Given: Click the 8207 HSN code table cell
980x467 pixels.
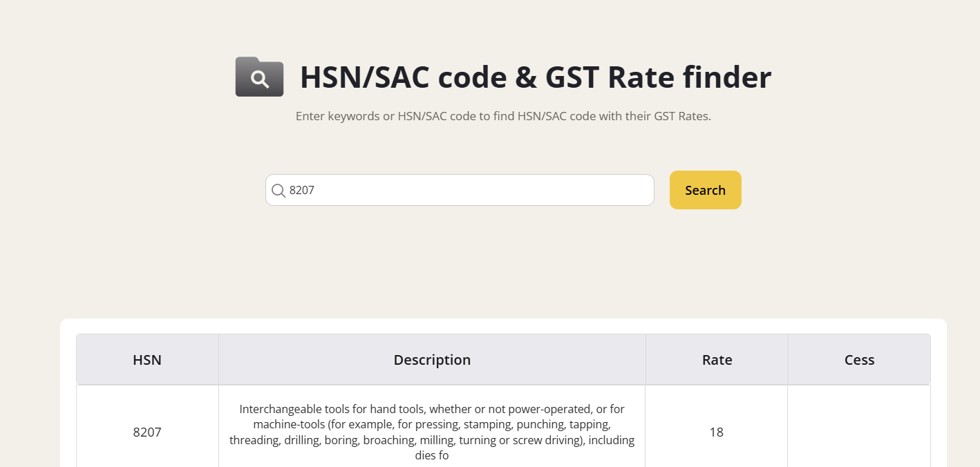Looking at the screenshot, I should (x=147, y=432).
